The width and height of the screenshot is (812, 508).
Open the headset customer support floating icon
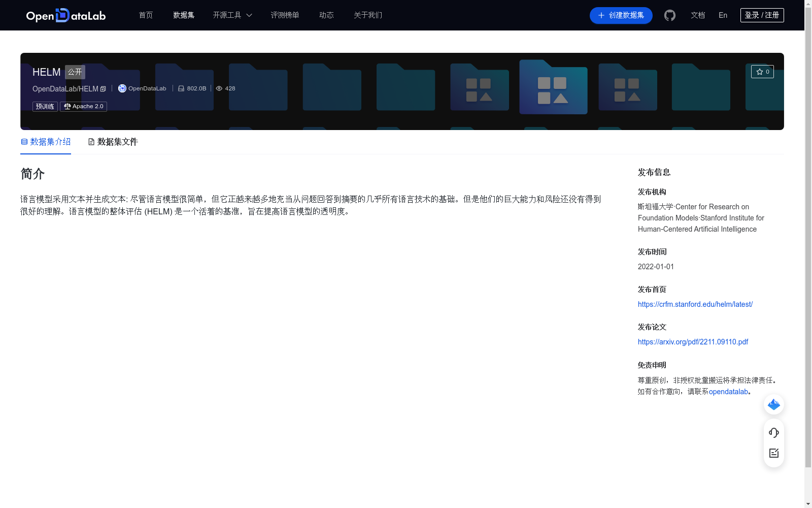(773, 433)
